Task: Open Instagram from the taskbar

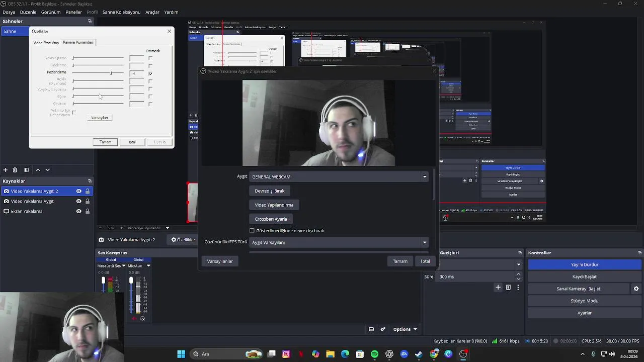Action: pyautogui.click(x=286, y=354)
